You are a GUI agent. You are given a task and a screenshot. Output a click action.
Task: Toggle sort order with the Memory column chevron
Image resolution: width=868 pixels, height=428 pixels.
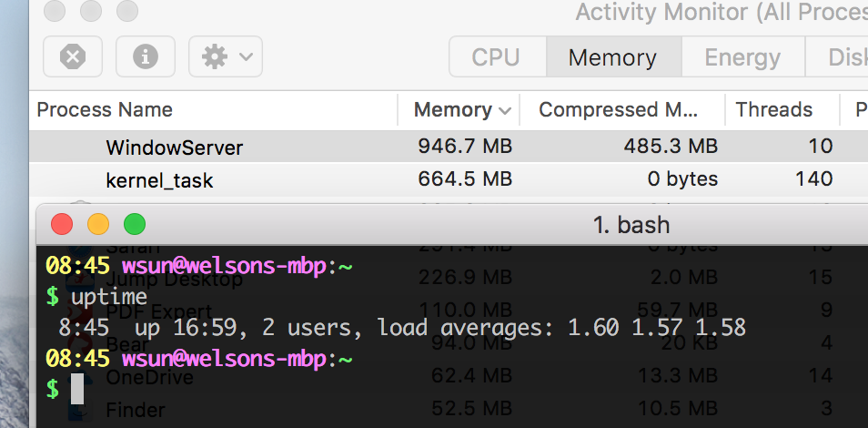pyautogui.click(x=505, y=110)
